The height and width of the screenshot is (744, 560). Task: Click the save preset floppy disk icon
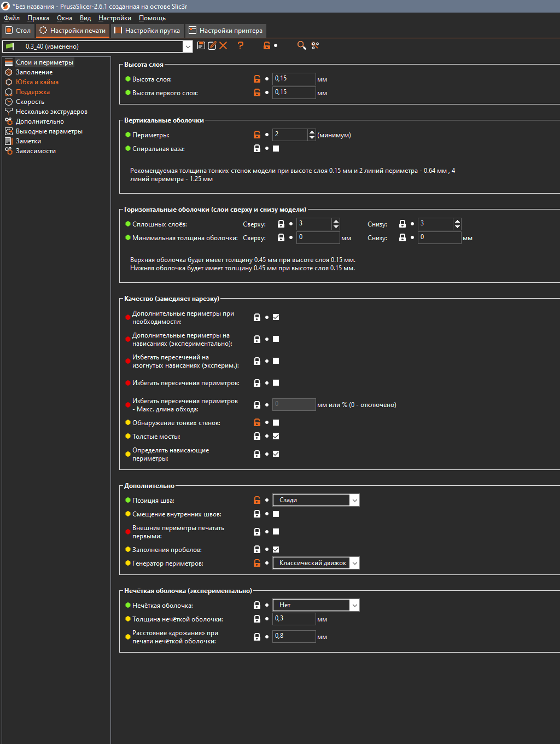pos(201,45)
